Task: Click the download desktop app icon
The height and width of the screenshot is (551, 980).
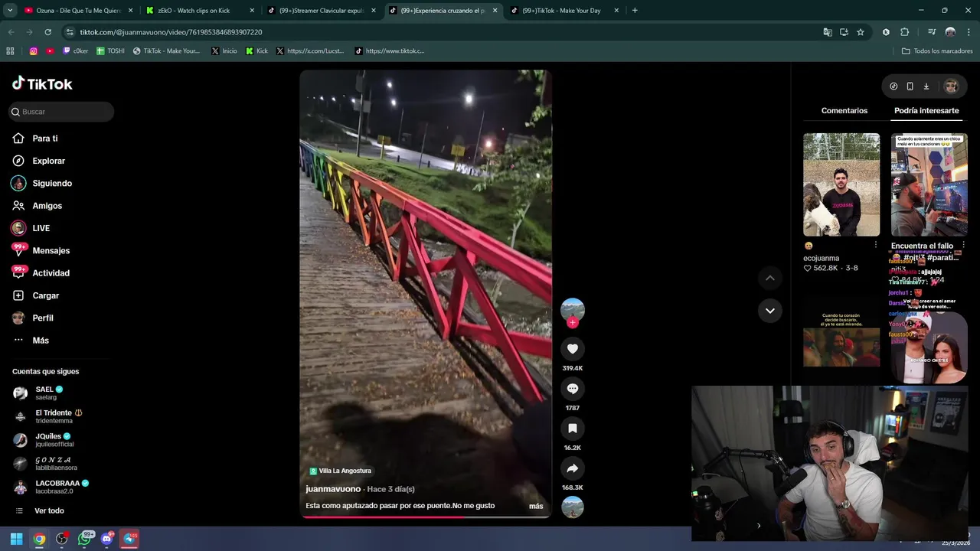Action: tap(926, 86)
